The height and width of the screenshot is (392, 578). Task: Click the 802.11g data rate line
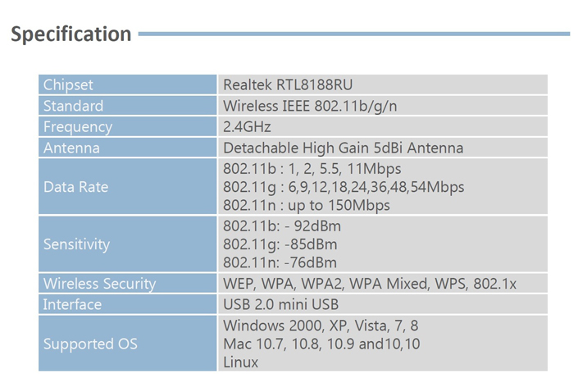344,187
